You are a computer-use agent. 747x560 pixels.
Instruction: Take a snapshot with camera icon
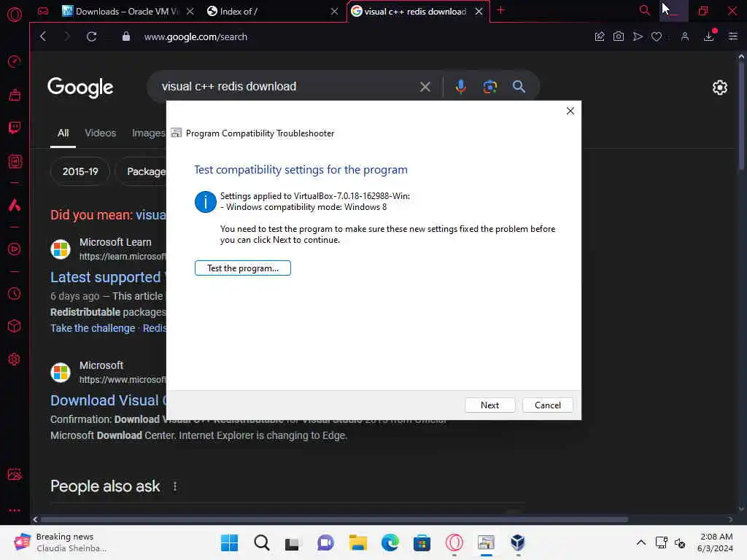click(619, 36)
